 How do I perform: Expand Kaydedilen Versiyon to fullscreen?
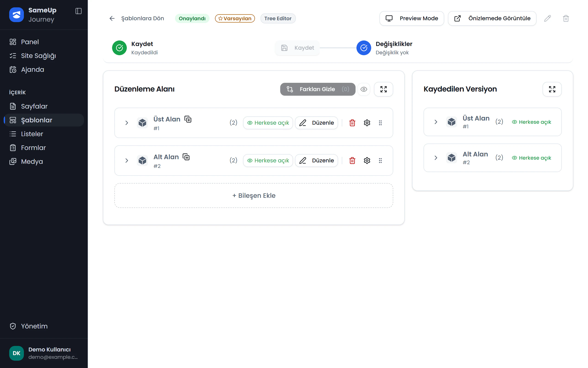click(552, 89)
